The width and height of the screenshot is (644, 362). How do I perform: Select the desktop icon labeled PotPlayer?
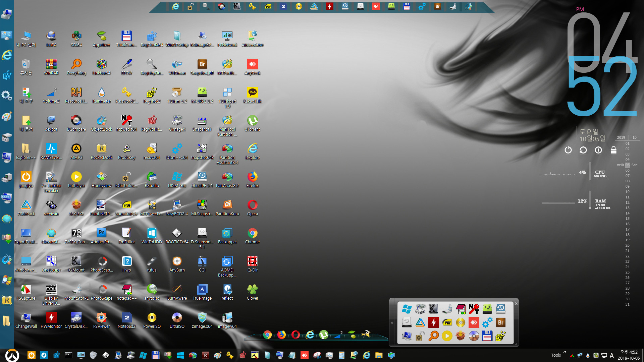76,179
